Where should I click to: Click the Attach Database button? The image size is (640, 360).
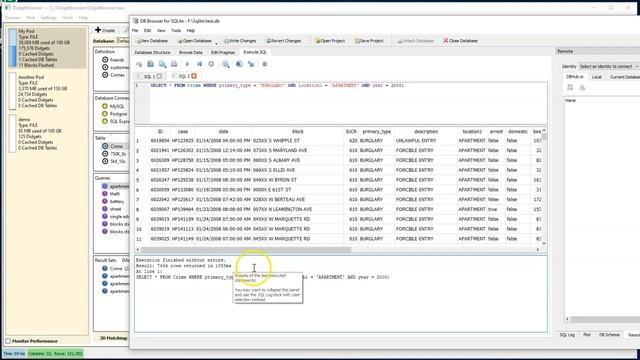(415, 41)
